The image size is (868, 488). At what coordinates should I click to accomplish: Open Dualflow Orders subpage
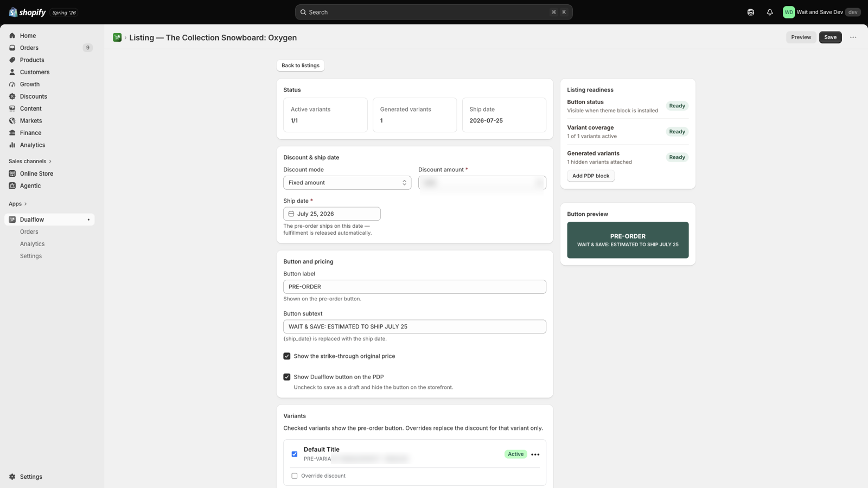click(x=29, y=232)
